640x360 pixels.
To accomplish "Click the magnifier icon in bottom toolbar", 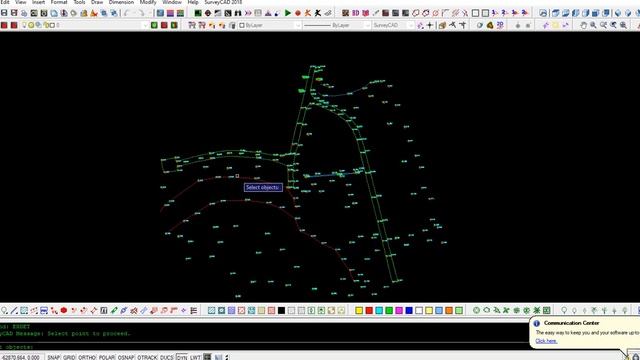I will tap(4, 311).
